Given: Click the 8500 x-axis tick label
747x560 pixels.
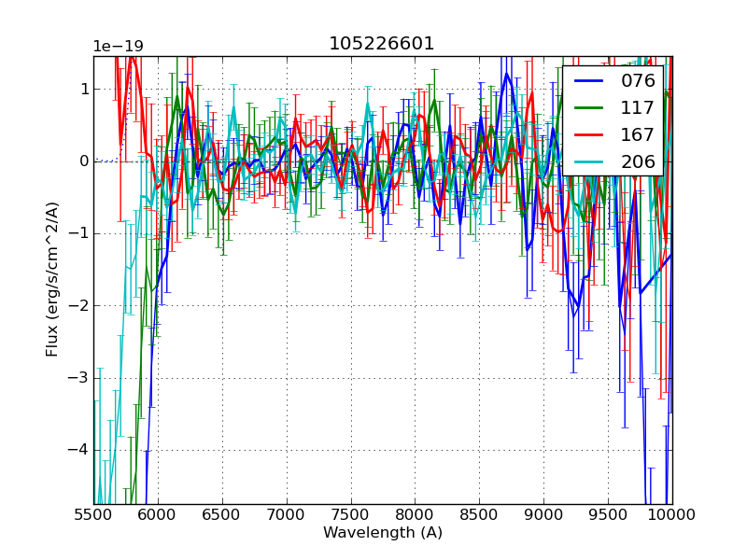Looking at the screenshot, I should pyautogui.click(x=480, y=515).
